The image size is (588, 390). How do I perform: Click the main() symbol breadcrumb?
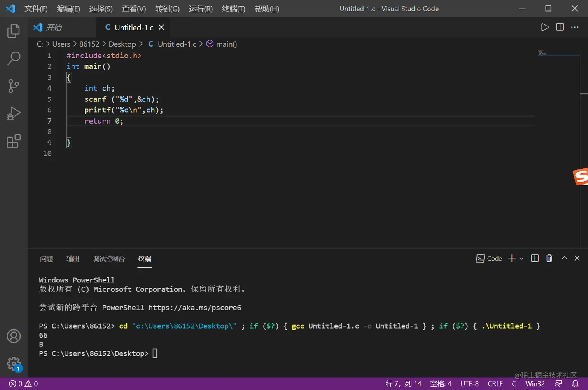(222, 44)
